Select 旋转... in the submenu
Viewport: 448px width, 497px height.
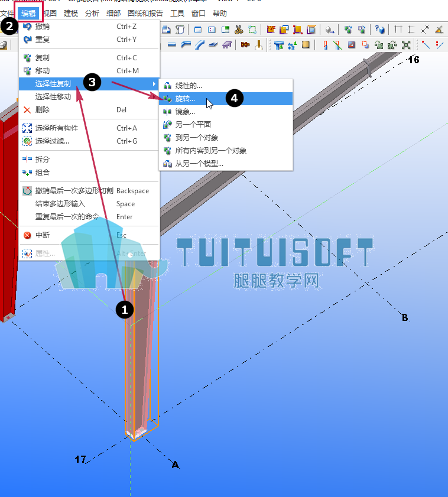(x=226, y=99)
